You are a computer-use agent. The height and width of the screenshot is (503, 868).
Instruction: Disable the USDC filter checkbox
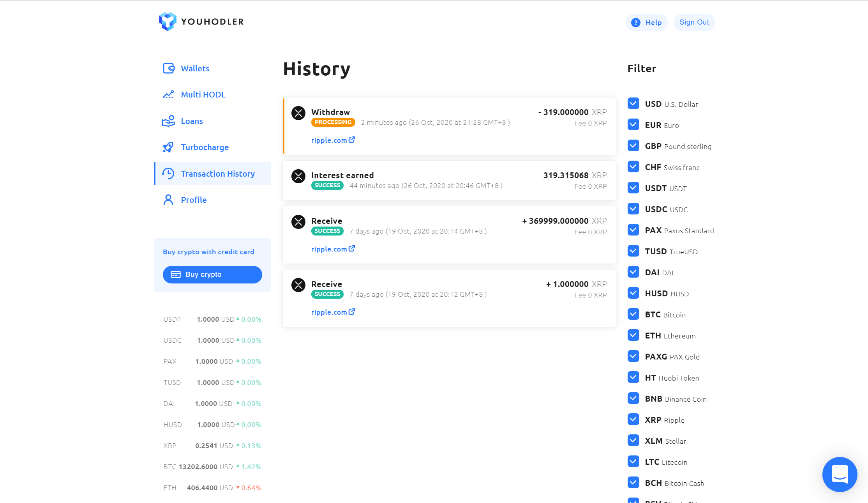click(x=633, y=209)
